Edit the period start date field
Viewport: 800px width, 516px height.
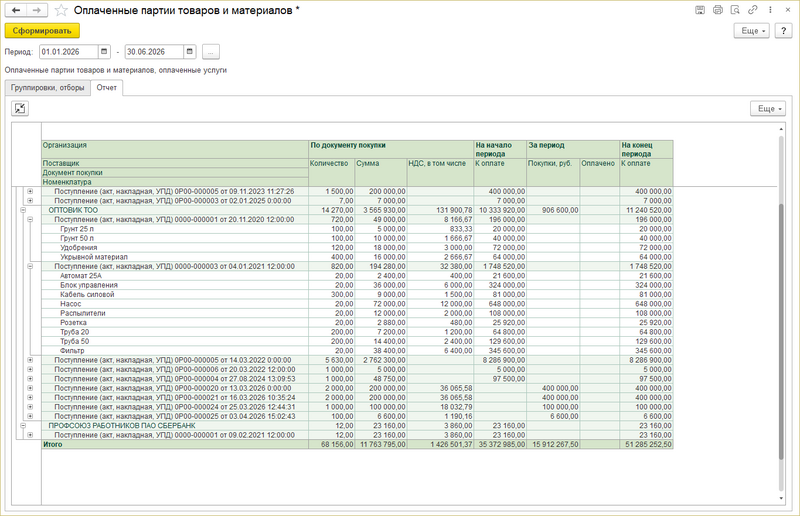[x=69, y=52]
